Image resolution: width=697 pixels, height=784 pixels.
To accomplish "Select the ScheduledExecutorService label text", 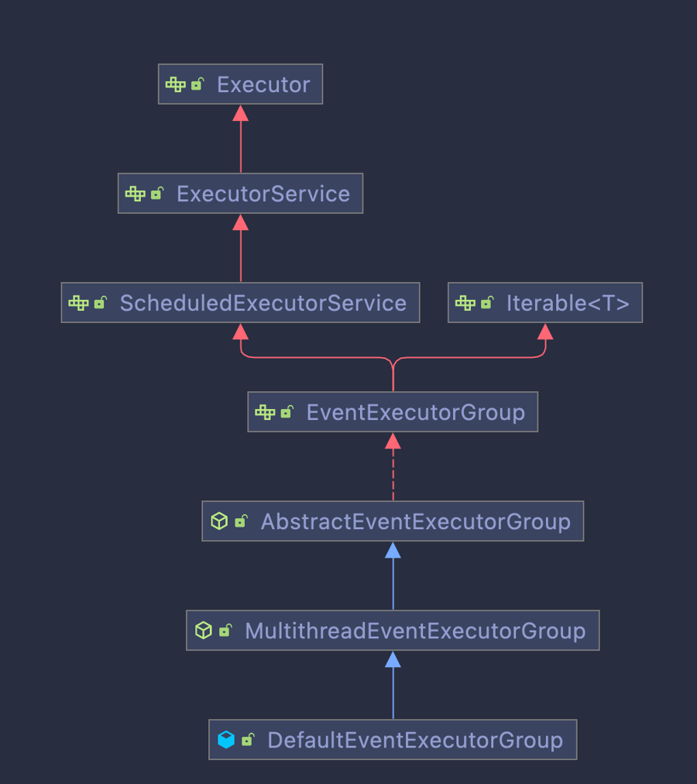I will [x=263, y=303].
